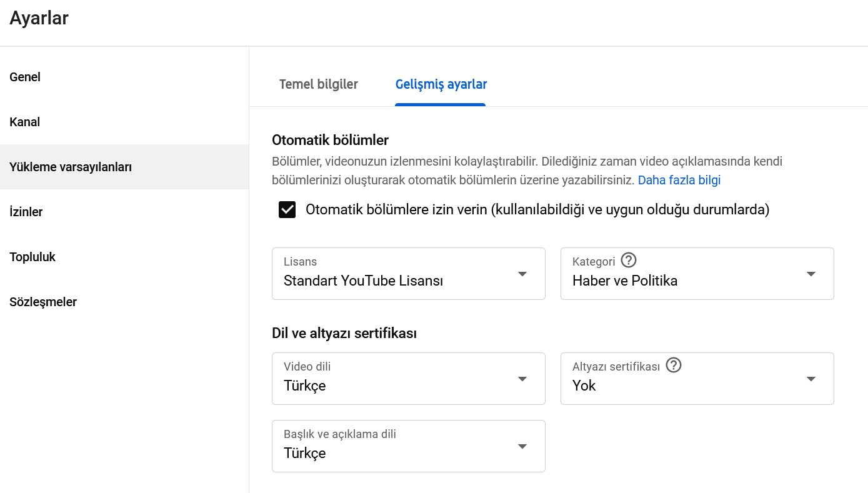868x493 pixels.
Task: Select Yükleme varsayılanları in the sidebar
Action: point(70,167)
